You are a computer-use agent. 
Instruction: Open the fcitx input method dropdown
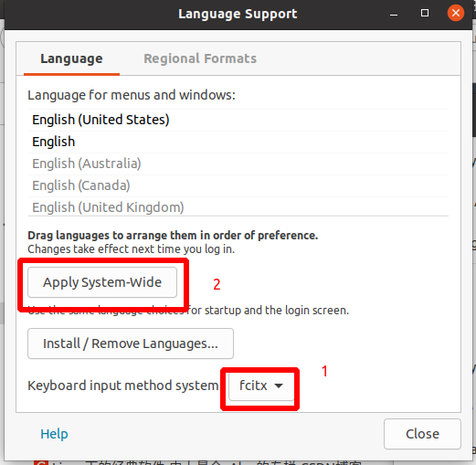(x=261, y=386)
